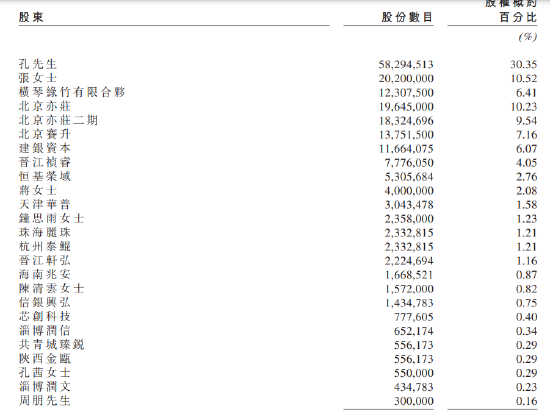Select 陳清雲女士 shareholder name
The image size is (550, 417).
coord(51,289)
